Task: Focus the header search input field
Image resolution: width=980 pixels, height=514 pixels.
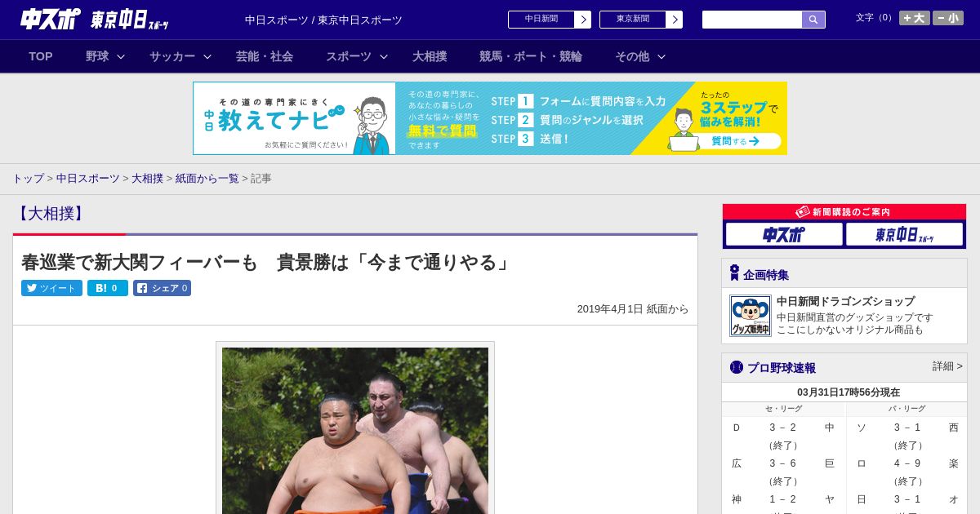Action: (x=752, y=20)
